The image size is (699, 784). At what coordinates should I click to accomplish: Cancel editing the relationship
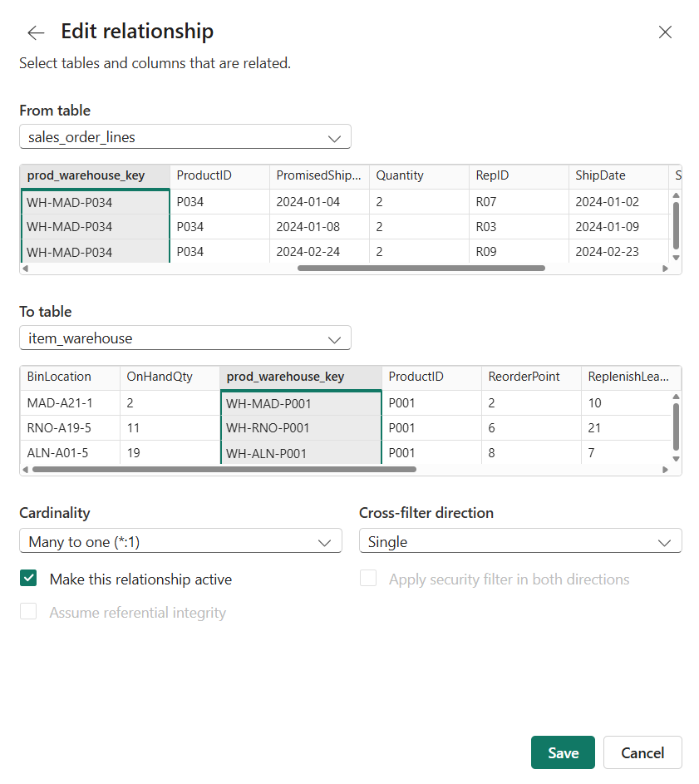(x=642, y=752)
